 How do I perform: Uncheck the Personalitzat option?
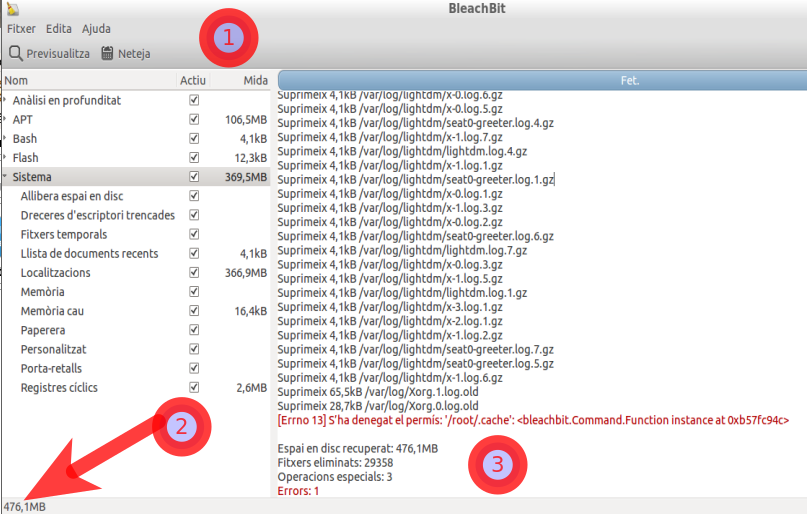coord(194,349)
